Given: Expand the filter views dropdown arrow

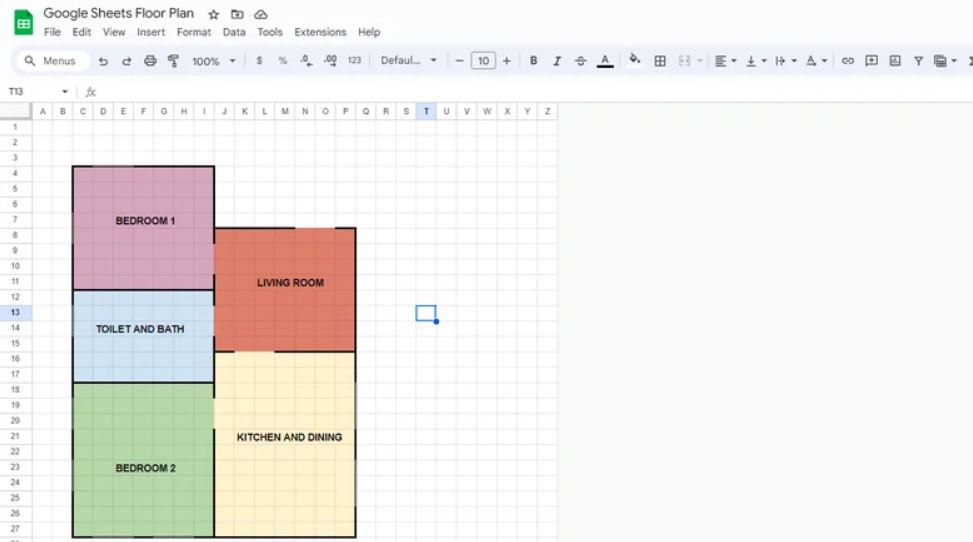Looking at the screenshot, I should 954,61.
